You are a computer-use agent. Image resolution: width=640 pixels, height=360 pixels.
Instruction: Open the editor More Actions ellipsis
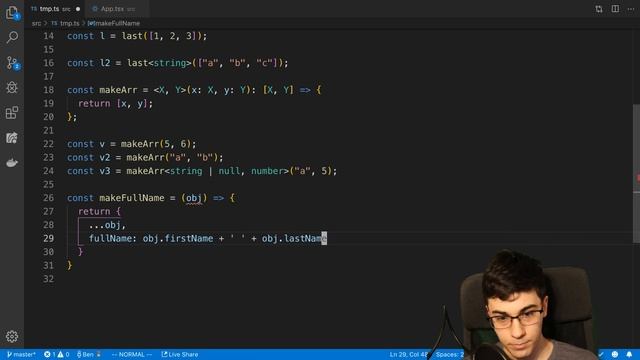coord(631,9)
